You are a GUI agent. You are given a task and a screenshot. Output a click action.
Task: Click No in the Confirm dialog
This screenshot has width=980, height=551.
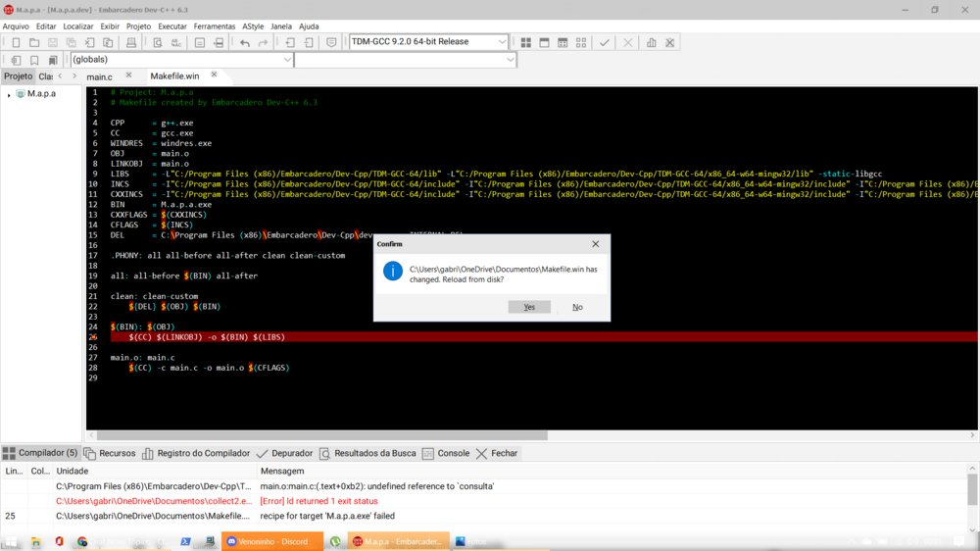(577, 307)
